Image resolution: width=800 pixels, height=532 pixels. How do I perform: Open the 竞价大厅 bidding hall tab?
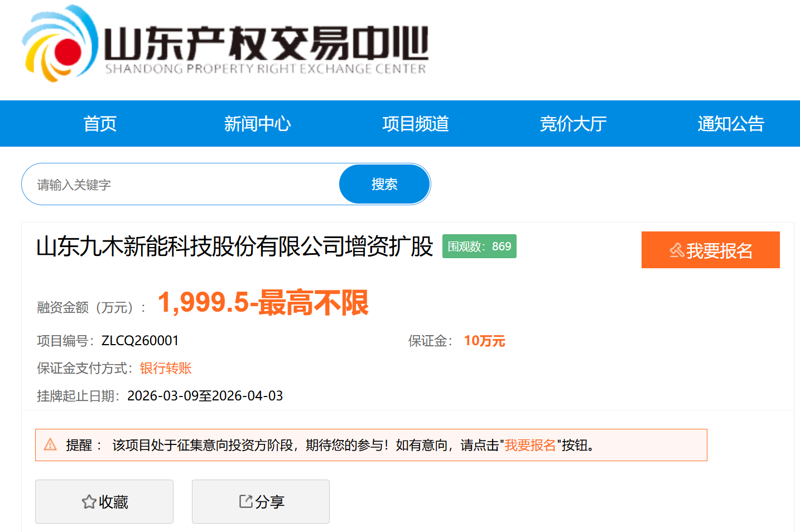coord(573,124)
